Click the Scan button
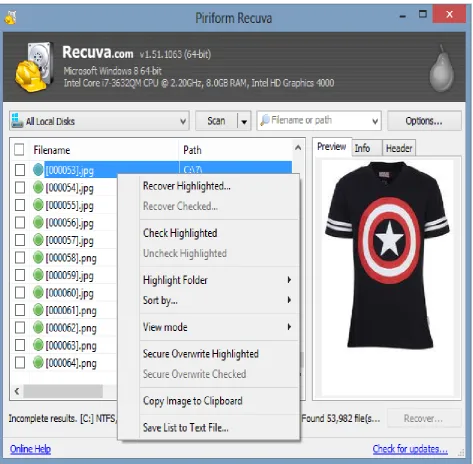473x464 pixels. coord(216,121)
